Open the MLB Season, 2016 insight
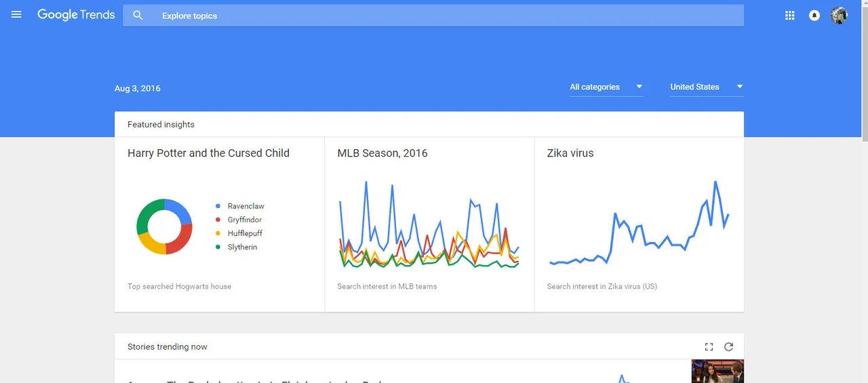868x383 pixels. tap(429, 224)
